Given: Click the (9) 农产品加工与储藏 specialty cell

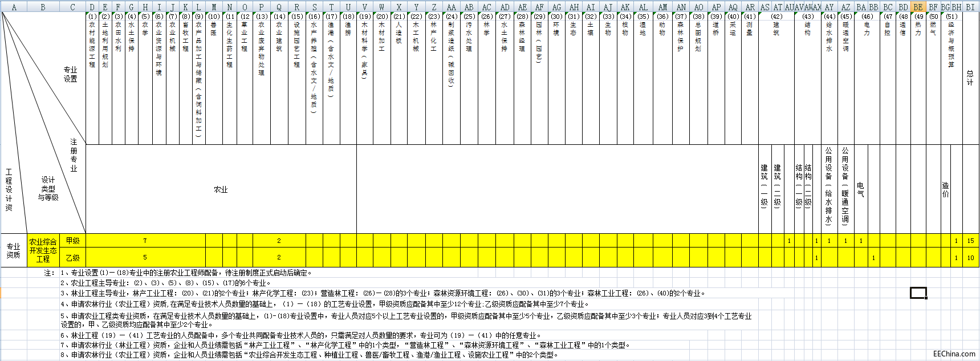Looking at the screenshot, I should coord(198,78).
